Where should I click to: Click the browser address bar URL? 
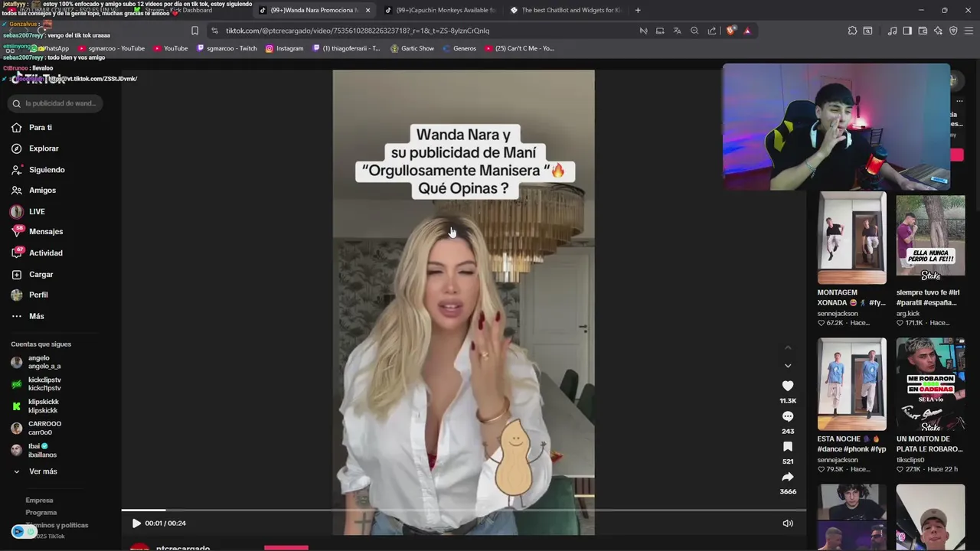(x=358, y=31)
